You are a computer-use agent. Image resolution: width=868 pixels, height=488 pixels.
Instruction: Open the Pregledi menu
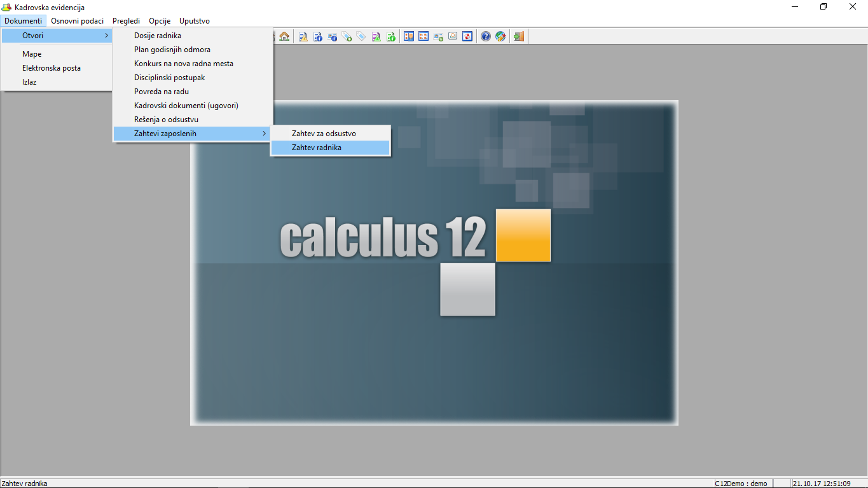point(126,21)
